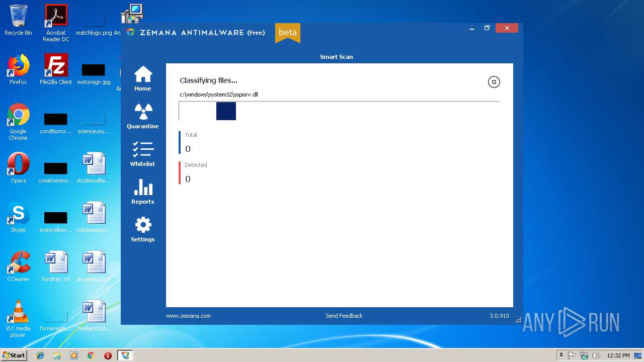The width and height of the screenshot is (644, 362).
Task: Open the taskbar clock 12:32 PM
Action: pos(618,355)
